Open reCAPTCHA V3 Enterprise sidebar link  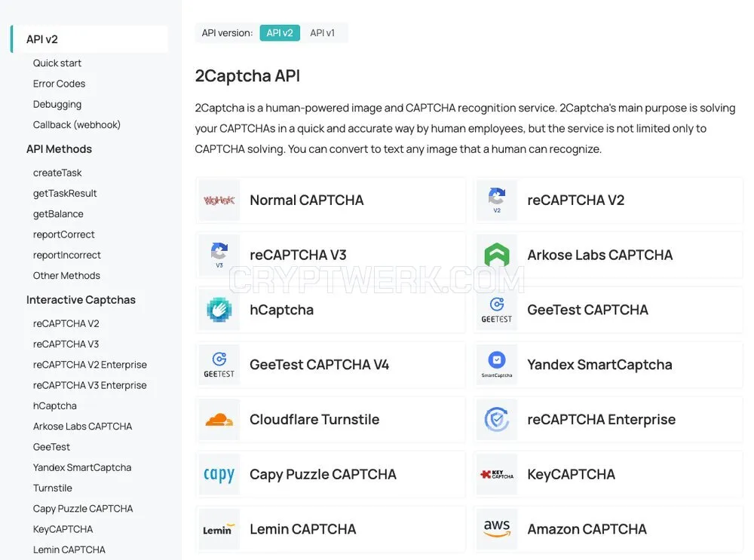[x=90, y=385]
